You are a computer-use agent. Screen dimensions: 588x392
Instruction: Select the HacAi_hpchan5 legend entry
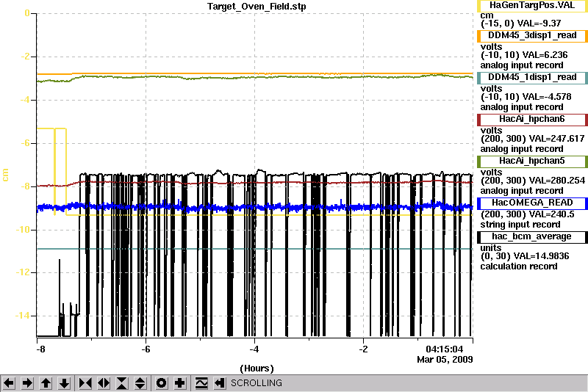tap(532, 161)
